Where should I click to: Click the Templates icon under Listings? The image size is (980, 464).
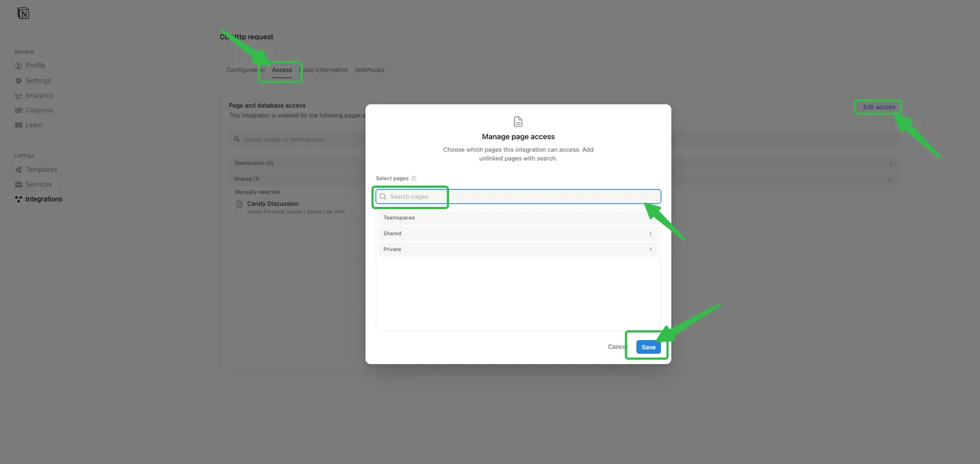tap(18, 170)
